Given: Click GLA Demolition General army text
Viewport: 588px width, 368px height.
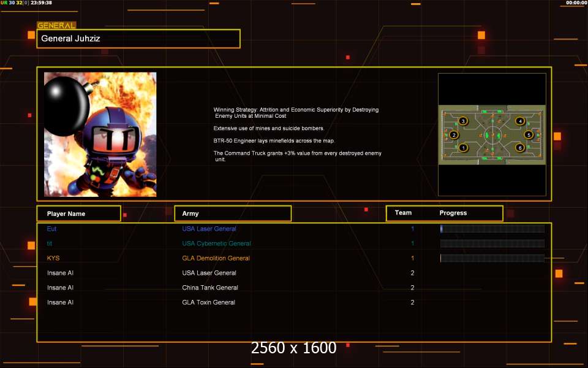Looking at the screenshot, I should click(216, 258).
